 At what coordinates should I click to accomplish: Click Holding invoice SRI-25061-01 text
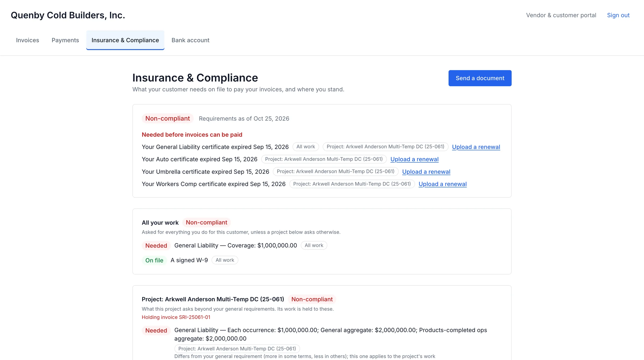(x=176, y=317)
